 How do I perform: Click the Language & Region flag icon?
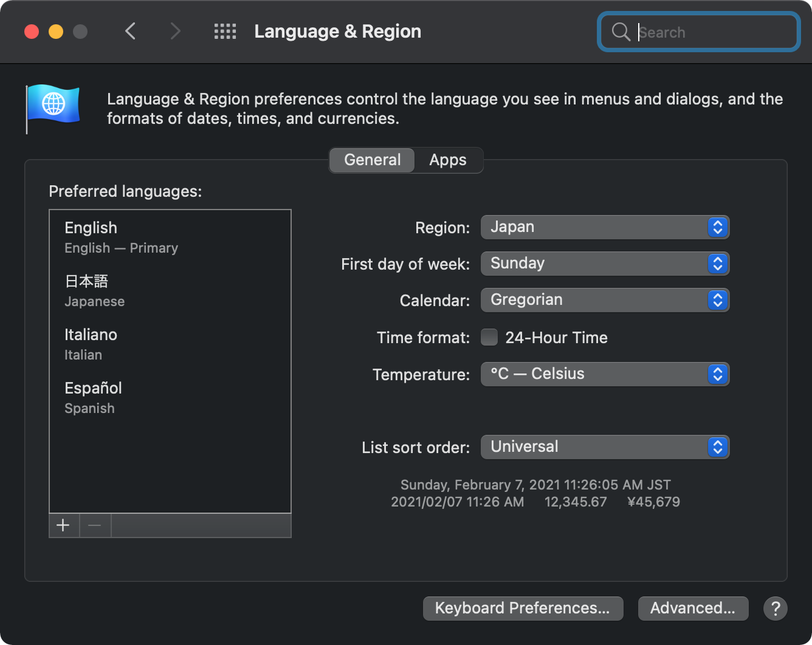(x=53, y=107)
